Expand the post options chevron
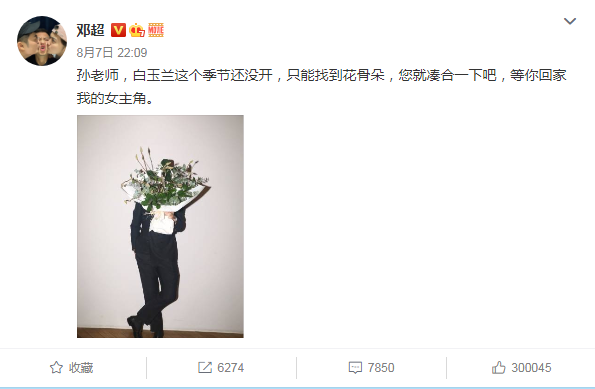 coord(570,21)
